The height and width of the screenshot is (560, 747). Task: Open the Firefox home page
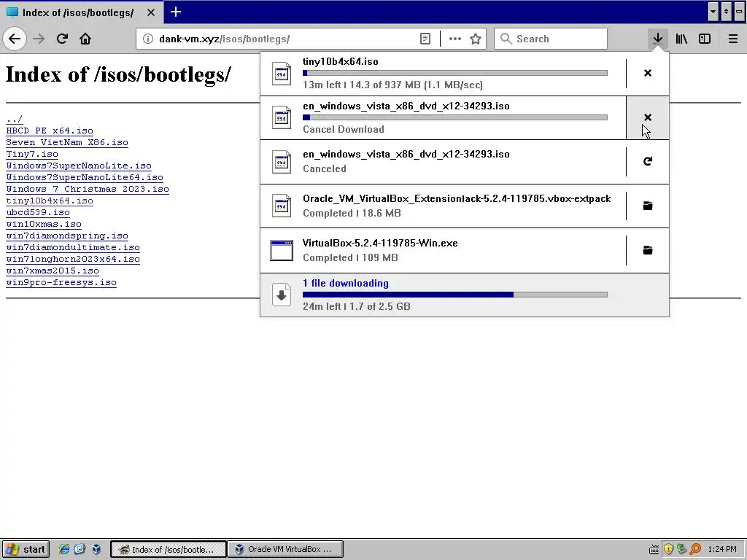(85, 39)
